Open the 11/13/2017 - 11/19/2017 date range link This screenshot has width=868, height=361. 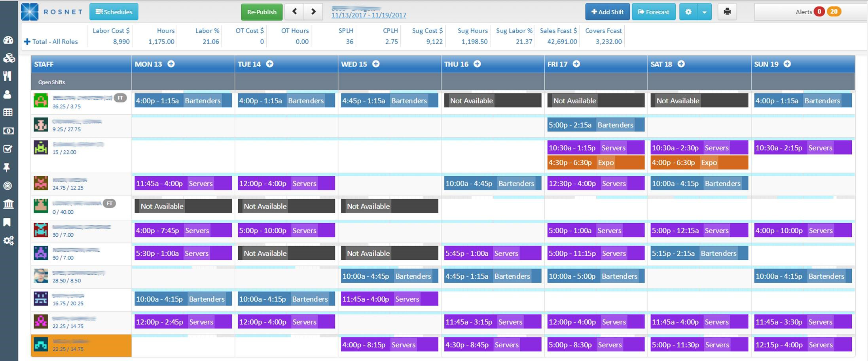pyautogui.click(x=369, y=15)
